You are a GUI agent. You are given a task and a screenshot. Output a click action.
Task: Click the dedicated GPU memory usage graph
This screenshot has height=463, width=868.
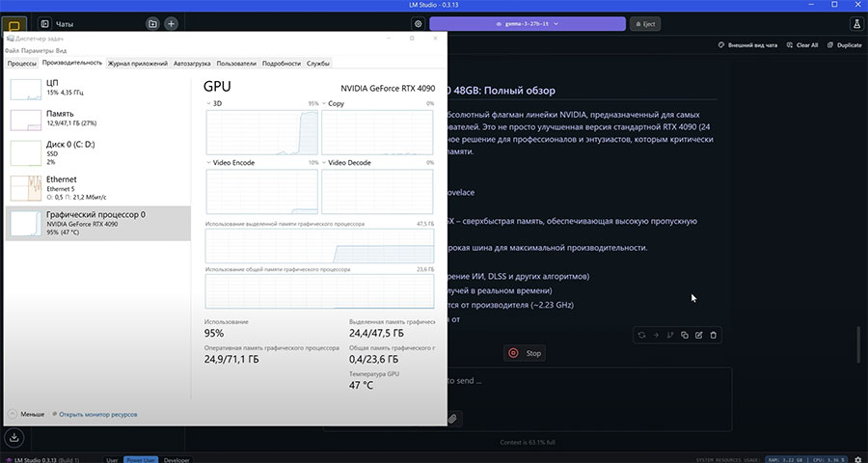(319, 246)
